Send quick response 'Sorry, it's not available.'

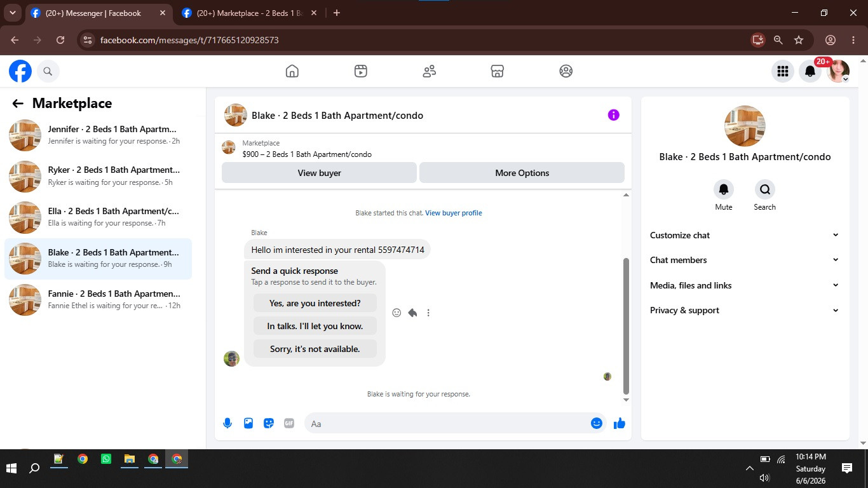(315, 349)
